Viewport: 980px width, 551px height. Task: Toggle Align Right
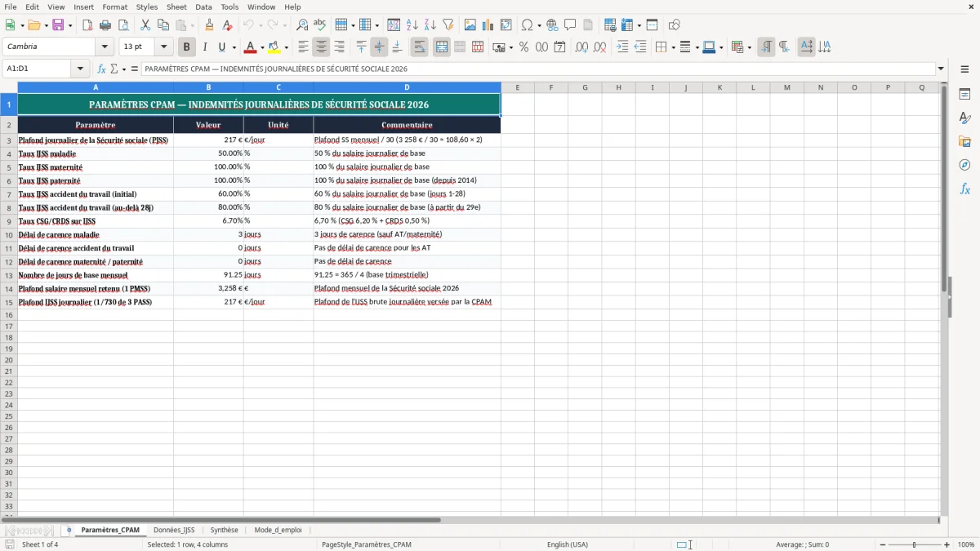tap(340, 47)
